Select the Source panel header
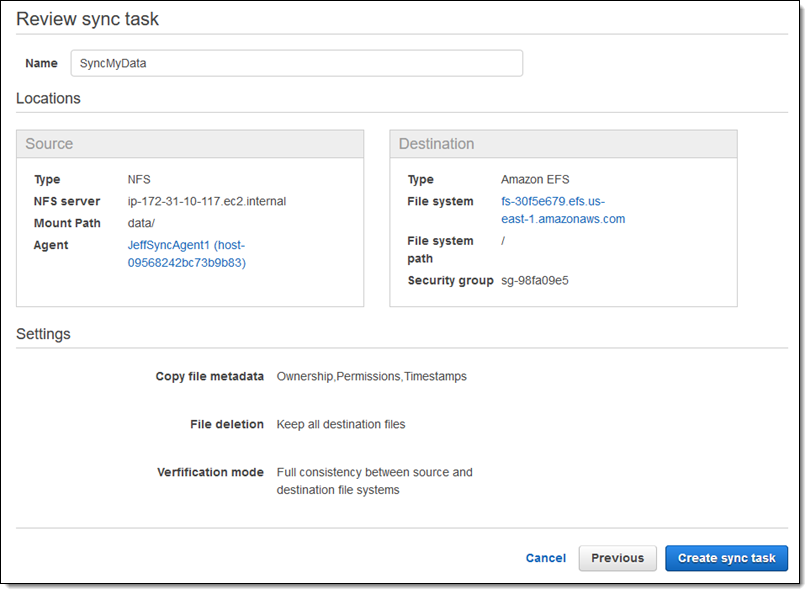Image resolution: width=810 pixels, height=594 pixels. 190,144
